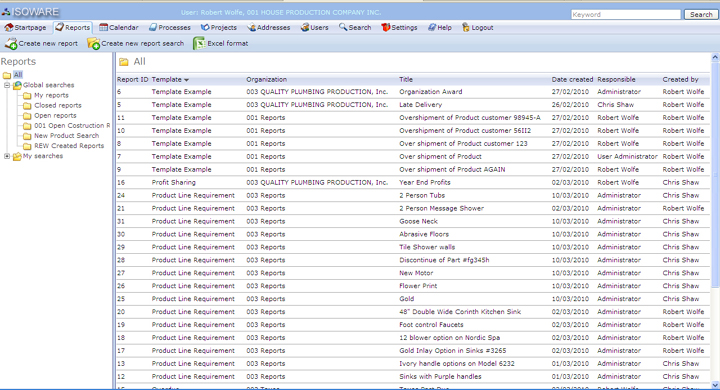Open report titled Late Delivery
This screenshot has height=390, width=720.
[421, 105]
